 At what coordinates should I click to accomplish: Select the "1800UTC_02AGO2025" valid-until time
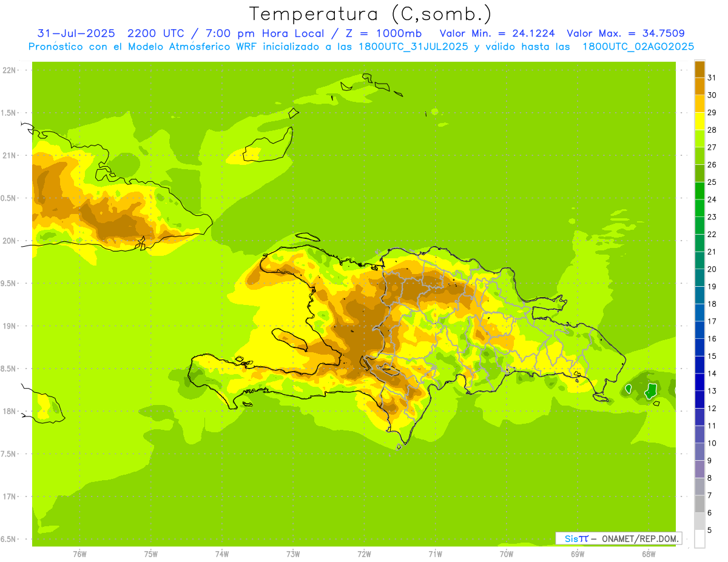(638, 46)
